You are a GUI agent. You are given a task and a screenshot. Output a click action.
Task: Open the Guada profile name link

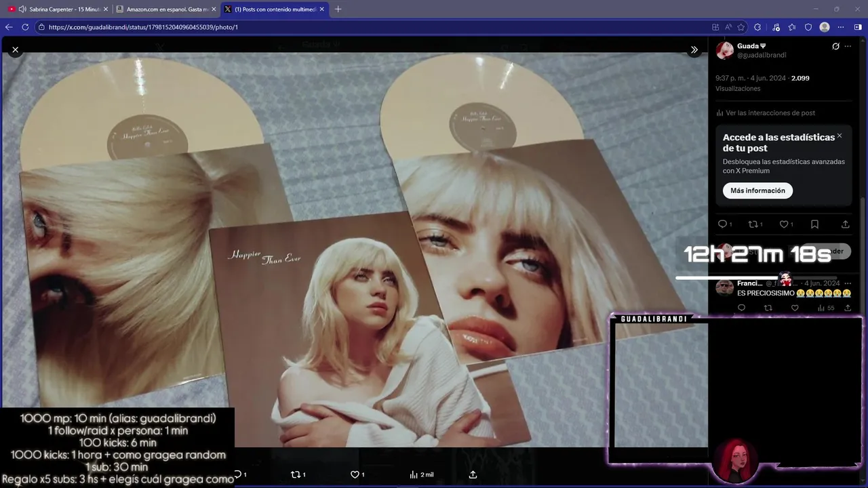click(x=751, y=46)
